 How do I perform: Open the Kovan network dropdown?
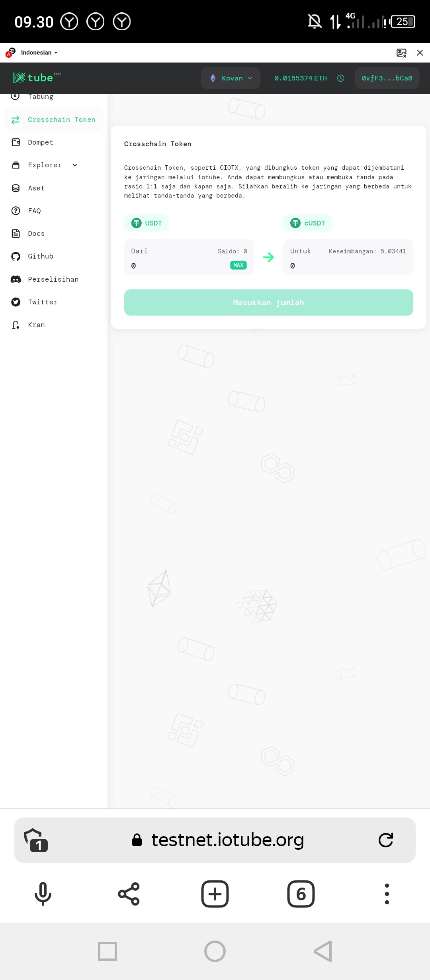[x=231, y=78]
